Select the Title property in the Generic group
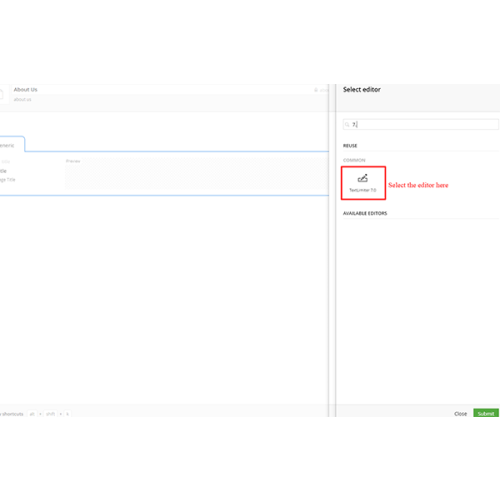Image resolution: width=500 pixels, height=500 pixels. tap(3, 171)
